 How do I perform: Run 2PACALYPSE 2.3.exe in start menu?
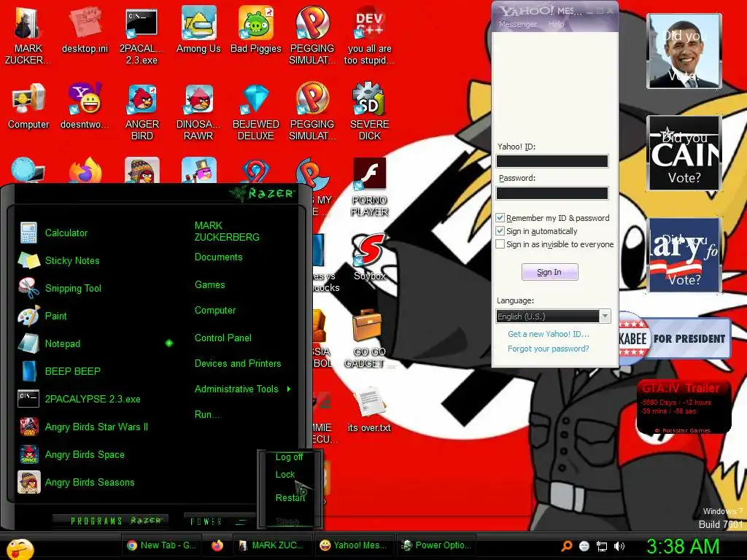point(80,399)
